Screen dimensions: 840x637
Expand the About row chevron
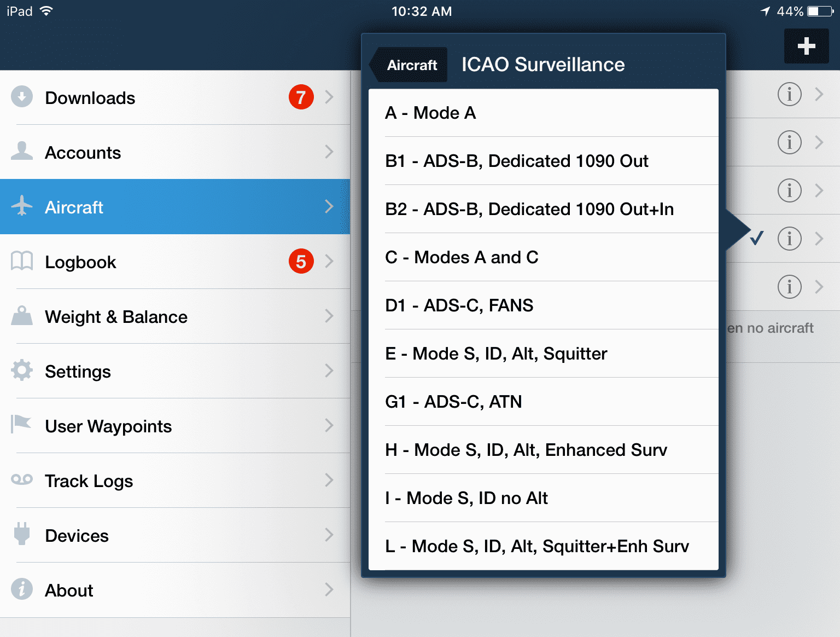click(x=329, y=589)
